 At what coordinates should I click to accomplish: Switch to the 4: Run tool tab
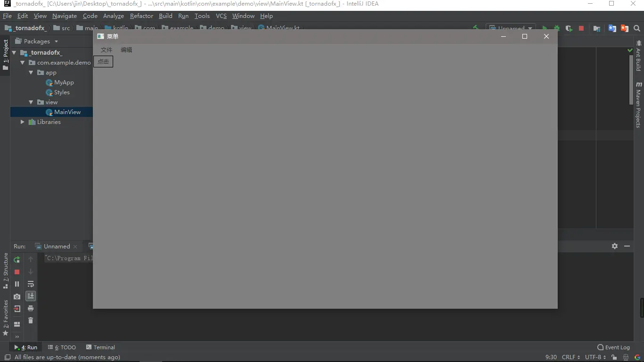[26, 347]
